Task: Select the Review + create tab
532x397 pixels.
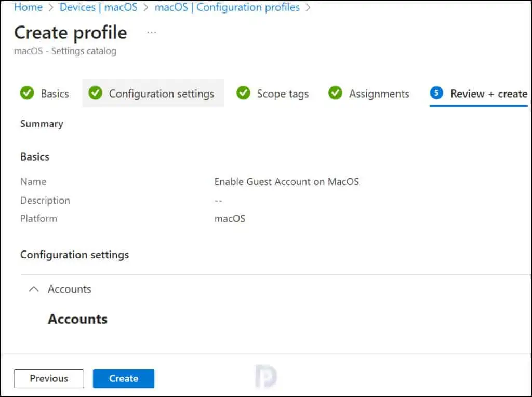Action: (478, 94)
